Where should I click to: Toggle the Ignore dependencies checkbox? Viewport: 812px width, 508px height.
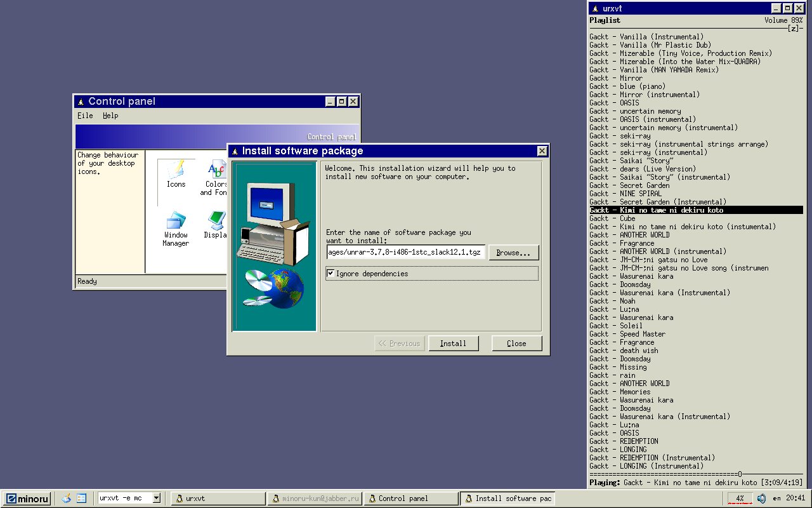coord(331,273)
